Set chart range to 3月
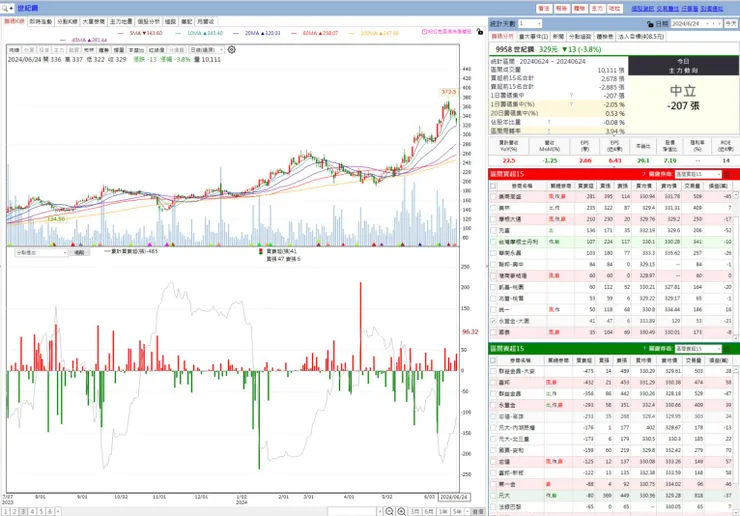The height and width of the screenshot is (516, 740). click(414, 511)
